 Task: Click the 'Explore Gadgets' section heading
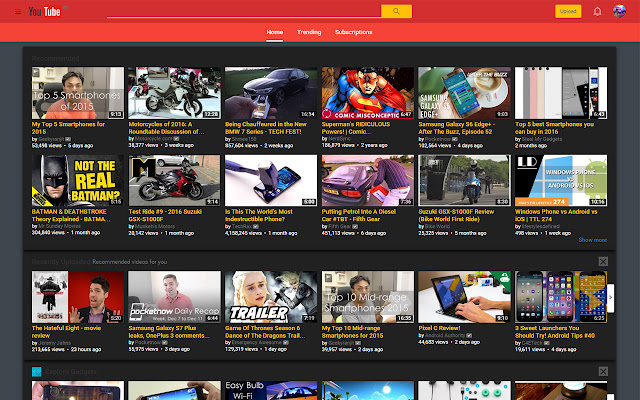coord(71,371)
